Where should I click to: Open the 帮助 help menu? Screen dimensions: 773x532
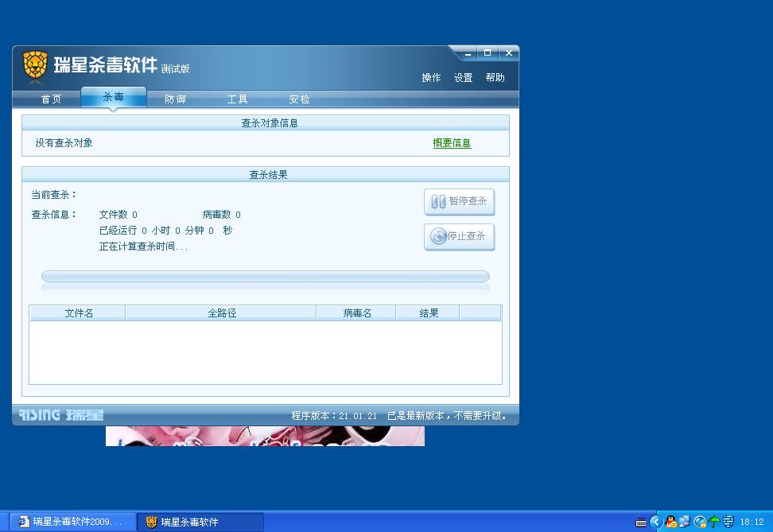click(x=495, y=77)
